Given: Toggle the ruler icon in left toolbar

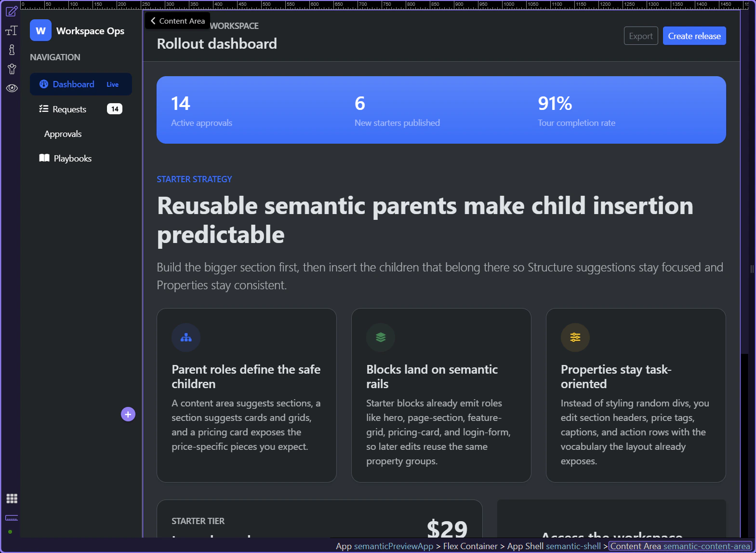Looking at the screenshot, I should (x=12, y=518).
